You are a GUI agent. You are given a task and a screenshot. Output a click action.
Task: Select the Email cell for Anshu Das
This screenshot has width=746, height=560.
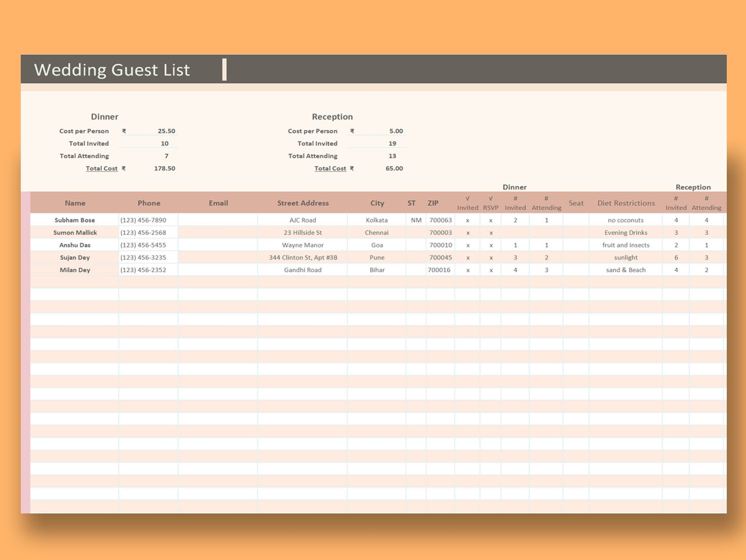(218, 245)
